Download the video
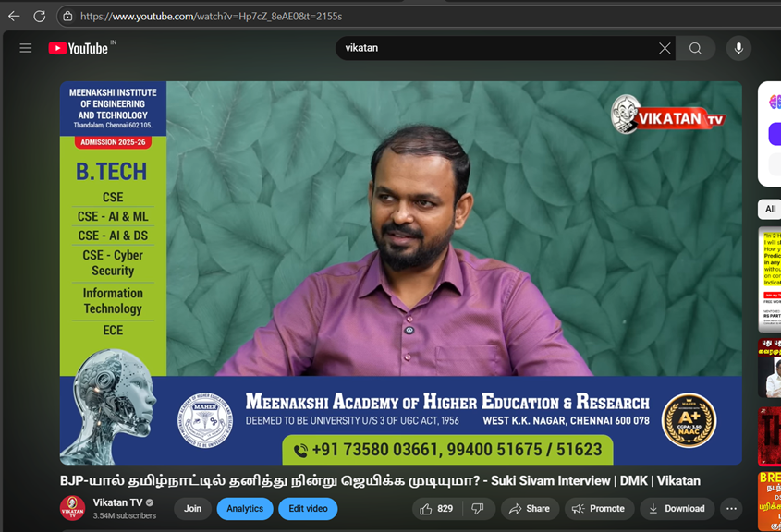 click(677, 509)
